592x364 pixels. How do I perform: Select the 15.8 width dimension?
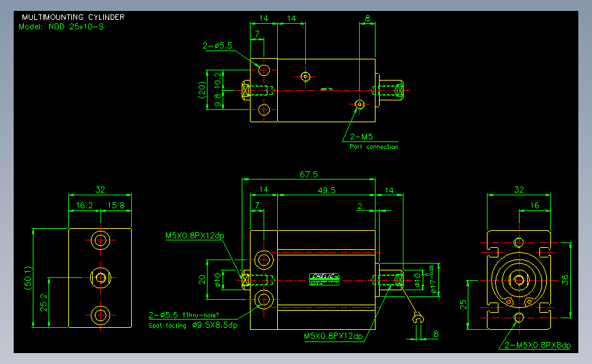click(116, 206)
